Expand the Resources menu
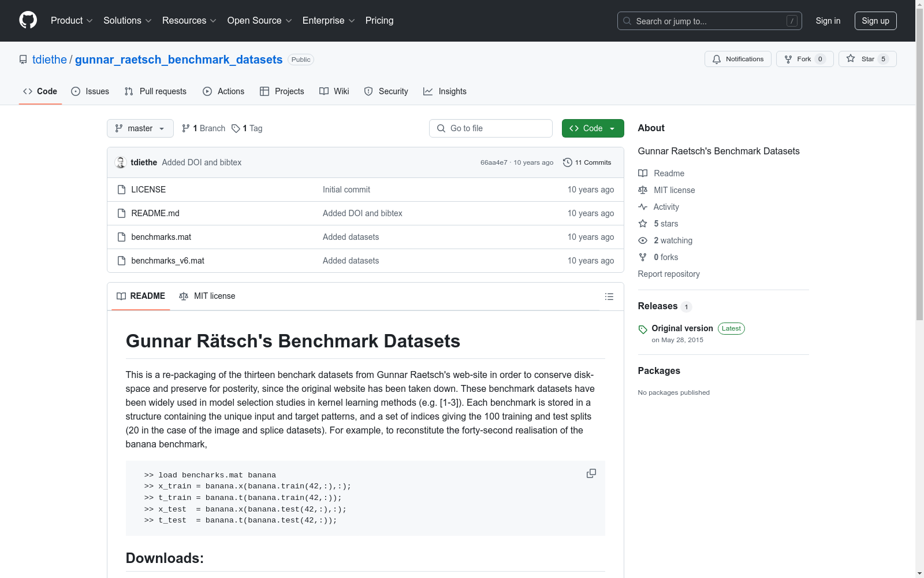Screen dimensions: 924x578 189,20
